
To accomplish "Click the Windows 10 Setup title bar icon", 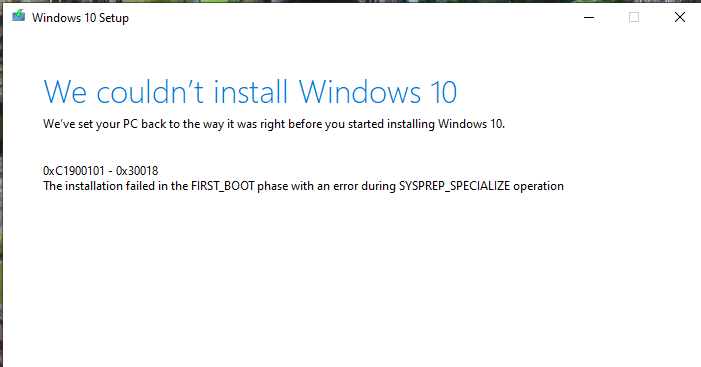I will pyautogui.click(x=18, y=16).
